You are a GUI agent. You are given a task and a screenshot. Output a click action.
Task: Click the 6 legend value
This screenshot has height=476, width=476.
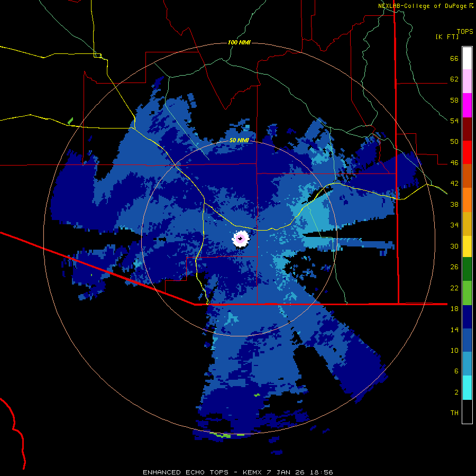[456, 371]
